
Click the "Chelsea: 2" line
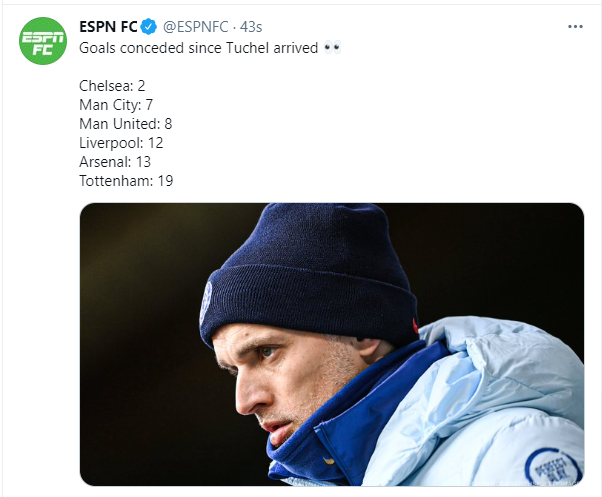(112, 86)
